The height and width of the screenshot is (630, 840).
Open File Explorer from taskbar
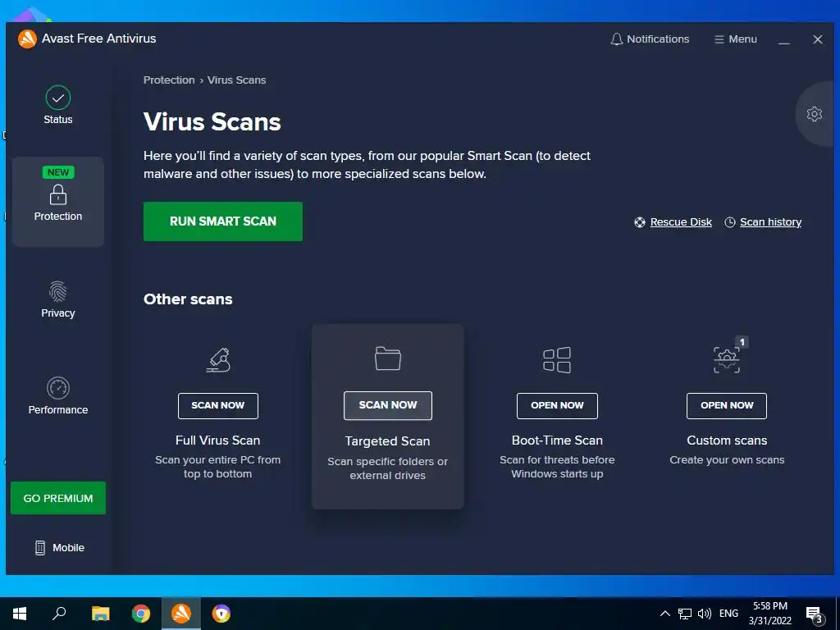coord(100,614)
